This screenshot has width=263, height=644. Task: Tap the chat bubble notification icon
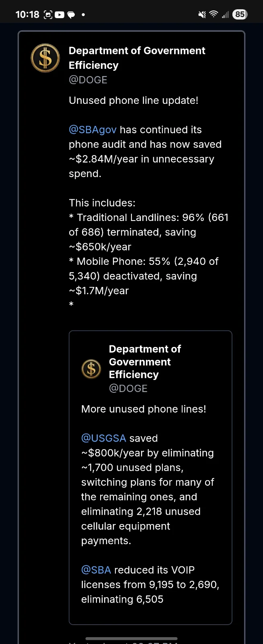point(71,14)
